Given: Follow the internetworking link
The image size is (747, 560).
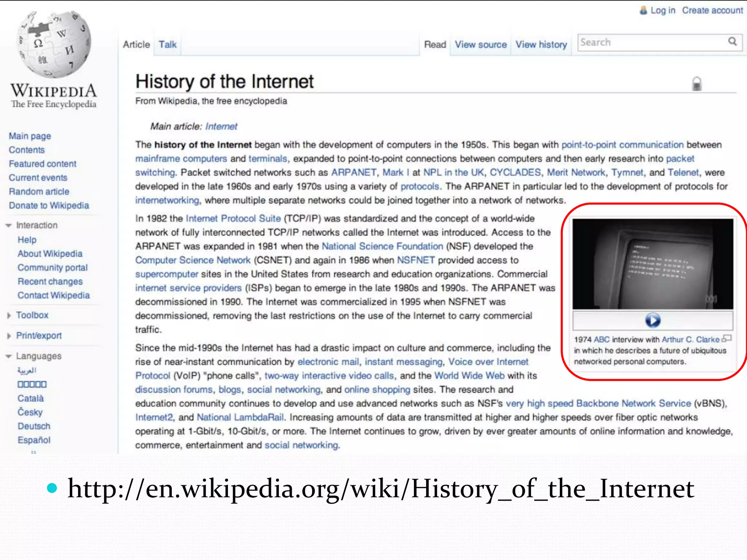Looking at the screenshot, I should tap(167, 200).
